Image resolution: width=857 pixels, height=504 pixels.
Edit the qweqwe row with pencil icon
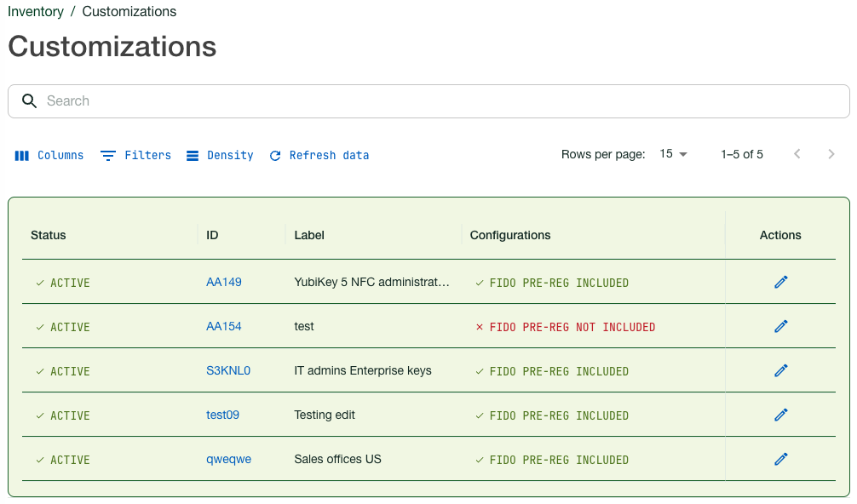[780, 459]
